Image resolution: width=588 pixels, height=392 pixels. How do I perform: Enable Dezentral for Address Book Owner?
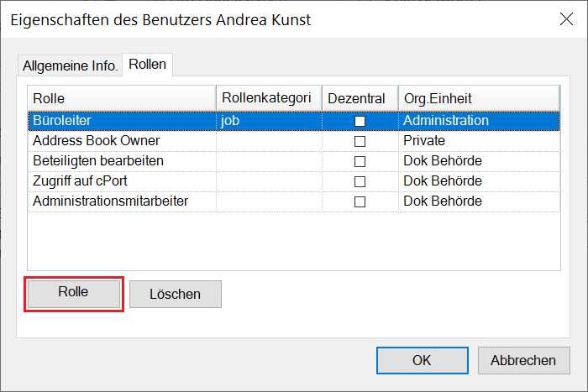click(360, 141)
